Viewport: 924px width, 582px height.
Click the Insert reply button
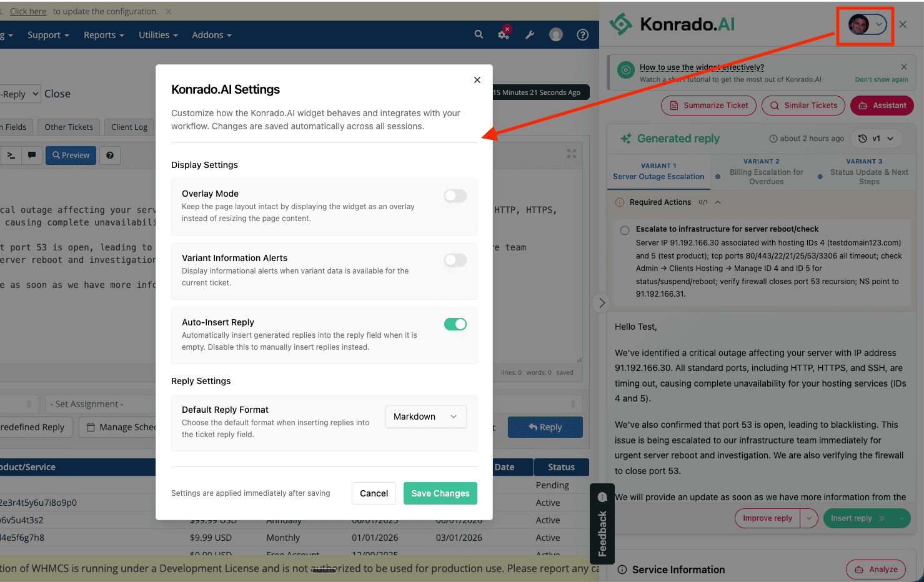coord(858,518)
